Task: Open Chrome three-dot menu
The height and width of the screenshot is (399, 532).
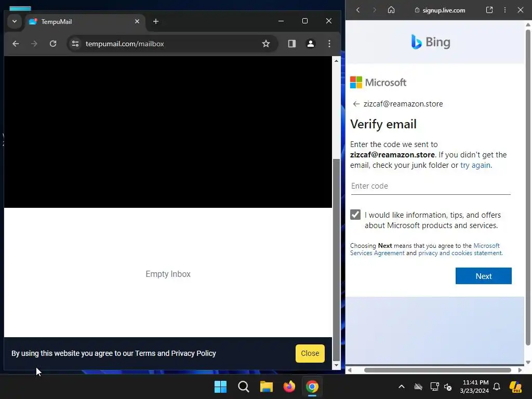Action: [x=329, y=44]
